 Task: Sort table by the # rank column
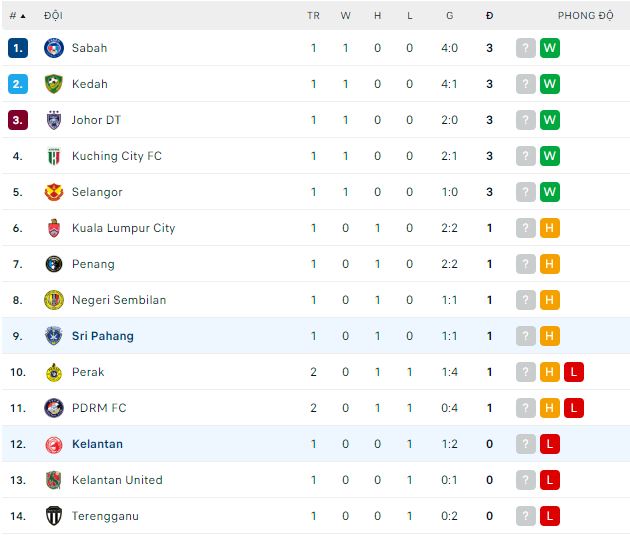tap(17, 16)
